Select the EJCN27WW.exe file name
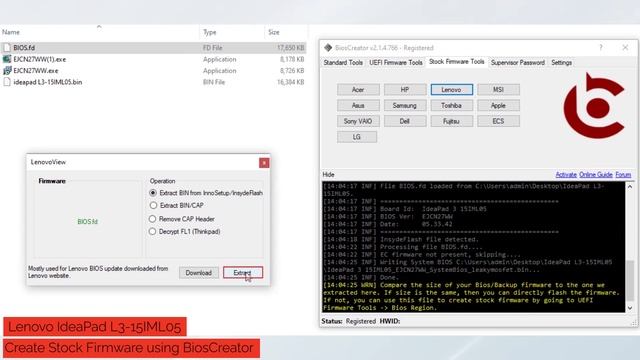This screenshot has height=360, width=640. pyautogui.click(x=36, y=71)
